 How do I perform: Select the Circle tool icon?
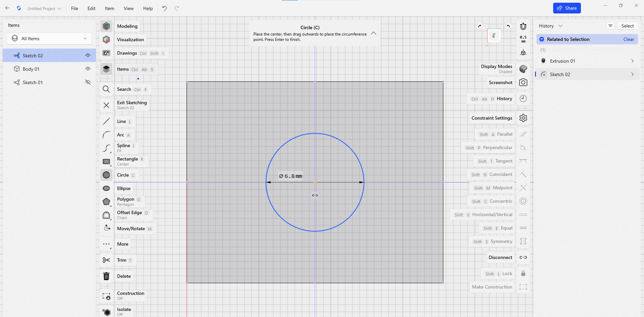click(106, 175)
